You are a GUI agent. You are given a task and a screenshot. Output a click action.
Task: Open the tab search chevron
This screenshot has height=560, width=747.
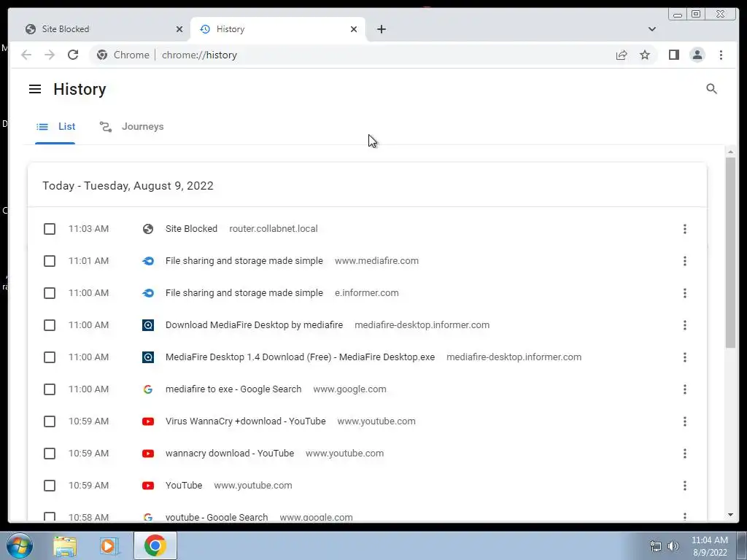651,29
